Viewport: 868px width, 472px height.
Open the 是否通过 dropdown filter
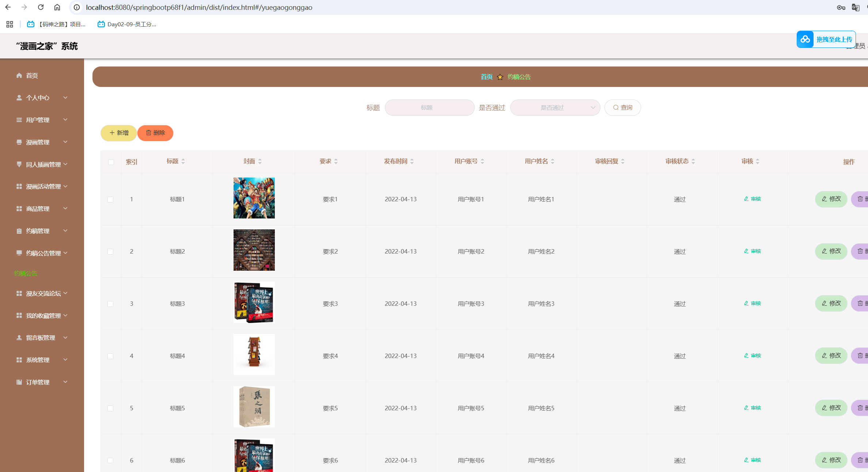555,108
